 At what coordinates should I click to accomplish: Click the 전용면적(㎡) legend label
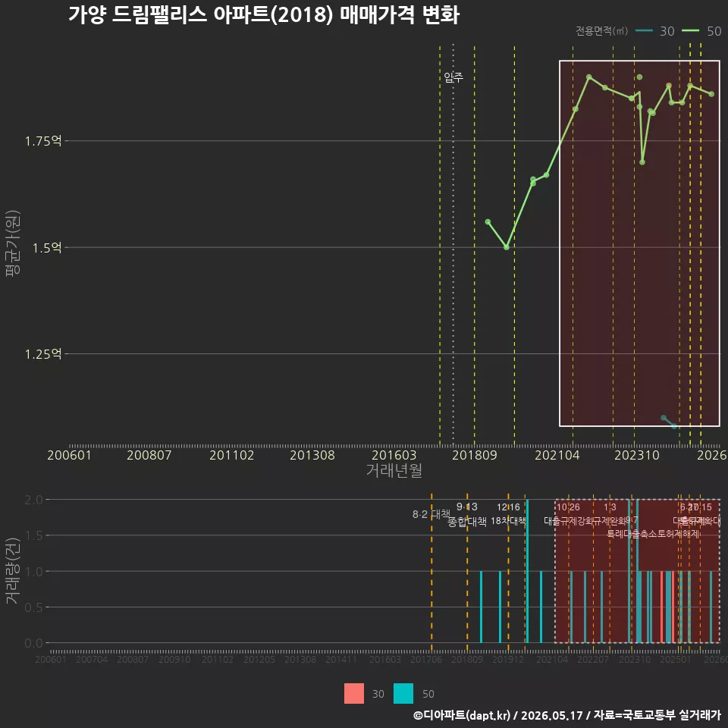pos(601,31)
